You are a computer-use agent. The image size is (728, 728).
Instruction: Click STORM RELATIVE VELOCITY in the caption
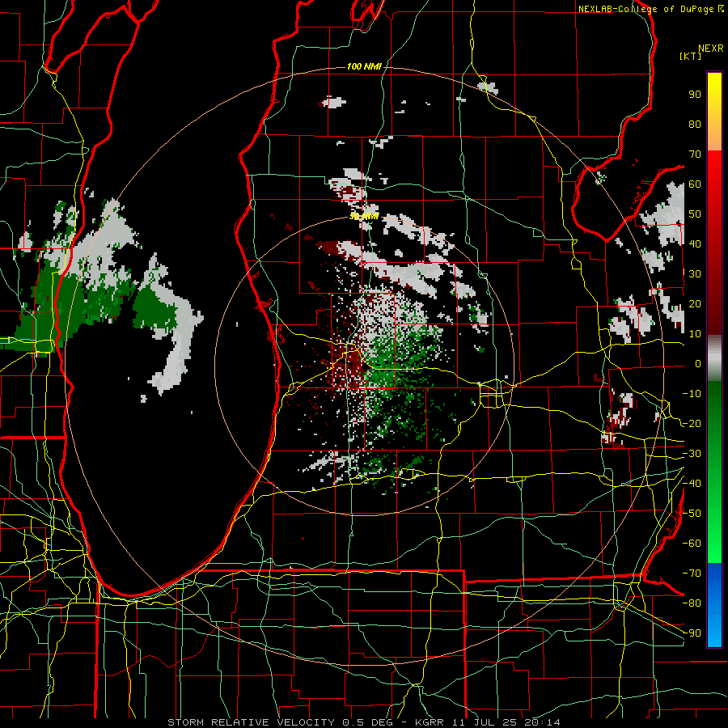(x=251, y=722)
